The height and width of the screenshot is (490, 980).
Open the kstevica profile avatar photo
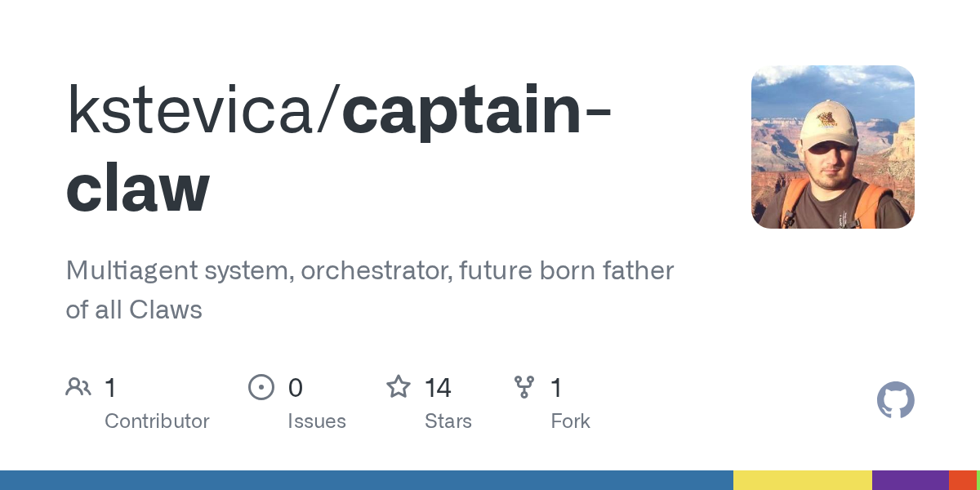tap(833, 147)
